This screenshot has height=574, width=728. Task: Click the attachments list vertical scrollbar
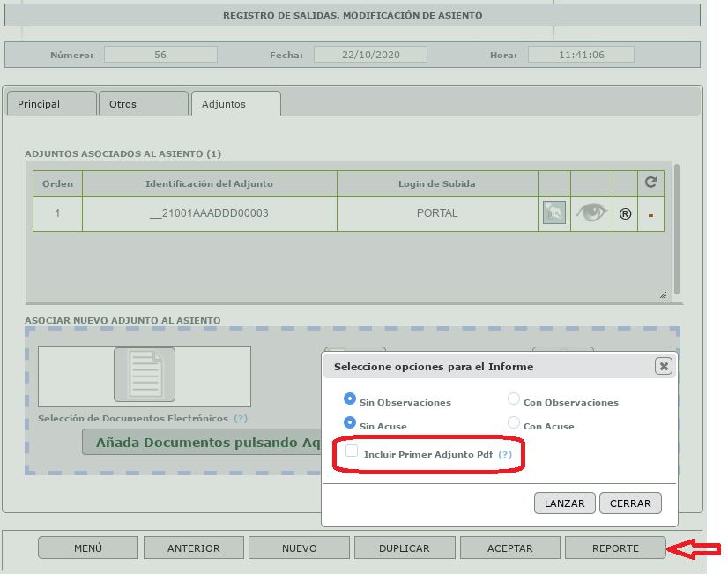coord(677,229)
